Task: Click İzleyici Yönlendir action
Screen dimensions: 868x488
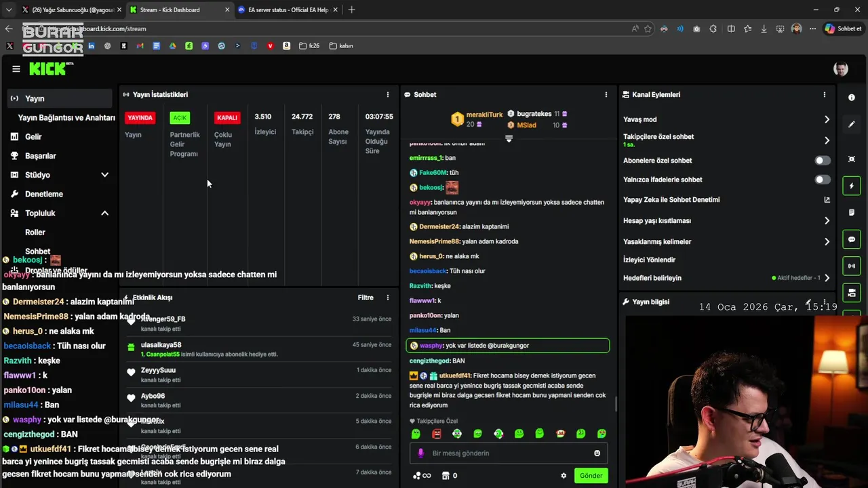Action: pos(649,260)
